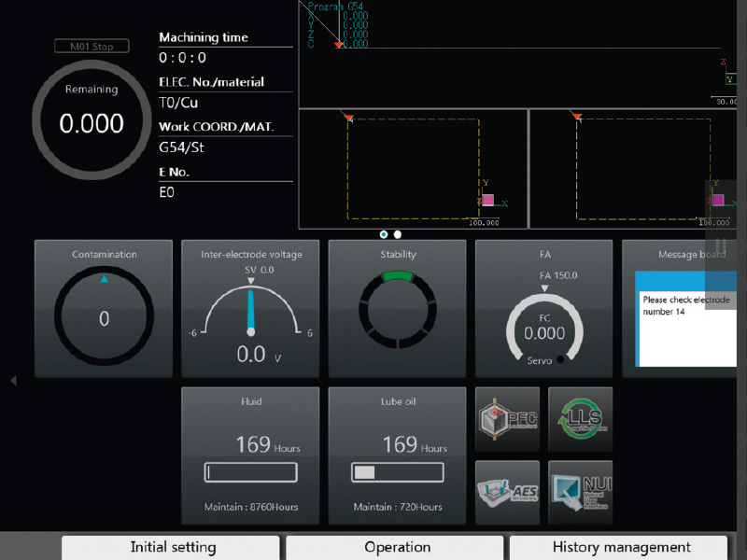Open the Operation tab
This screenshot has height=560, width=747.
(x=394, y=548)
